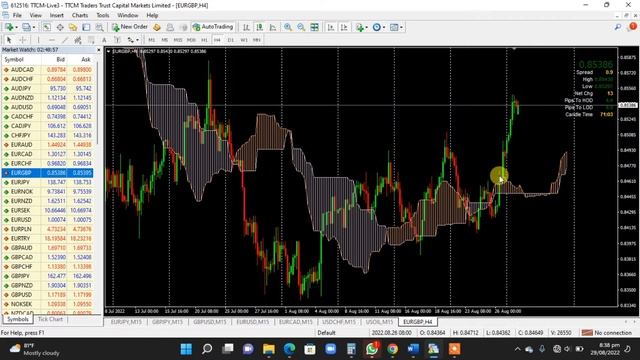
Task: Open Microsoft Word from the taskbar
Action: pyautogui.click(x=413, y=349)
